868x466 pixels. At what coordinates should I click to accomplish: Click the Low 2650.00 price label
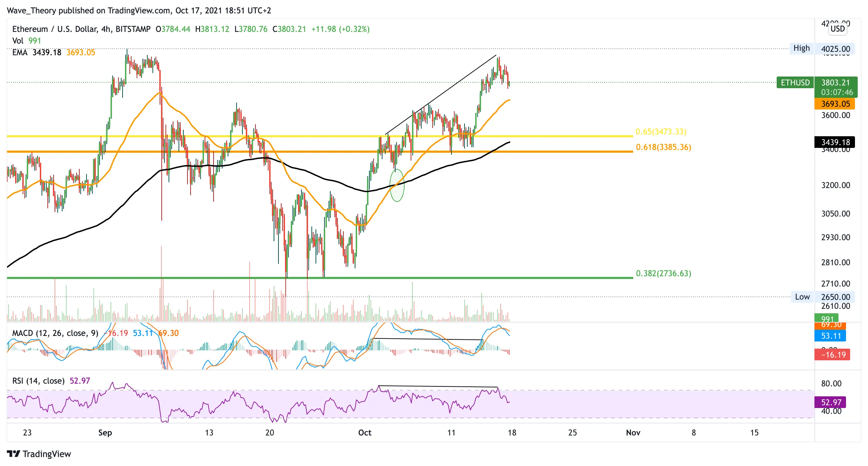click(823, 297)
